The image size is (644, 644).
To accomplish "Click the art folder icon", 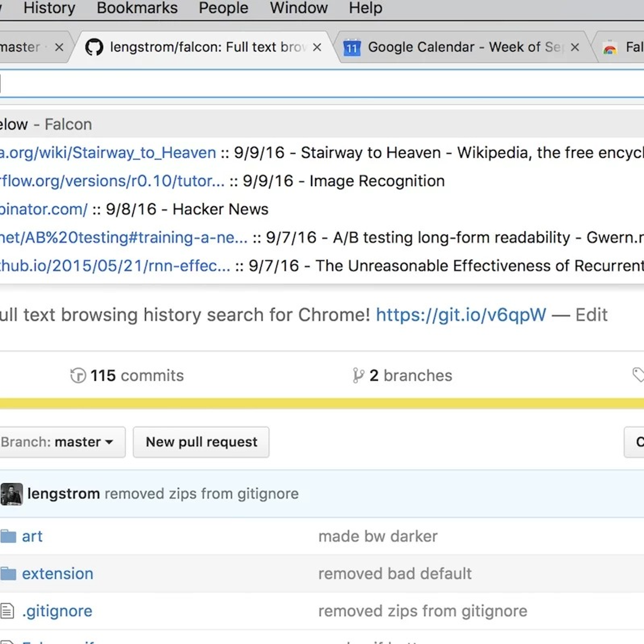I will click(8, 536).
